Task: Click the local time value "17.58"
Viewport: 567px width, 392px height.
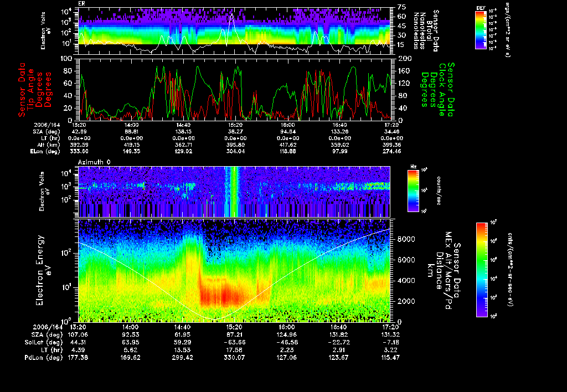Action: pyautogui.click(x=234, y=350)
